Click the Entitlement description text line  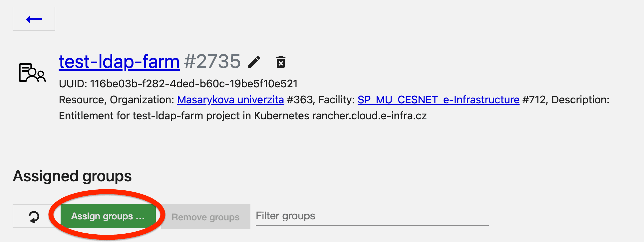click(x=242, y=116)
